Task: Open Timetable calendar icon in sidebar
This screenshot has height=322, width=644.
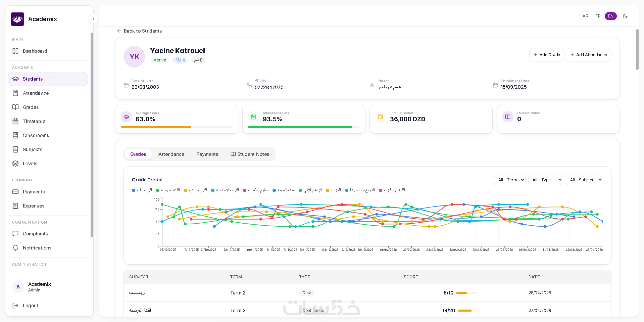Action: pyautogui.click(x=15, y=121)
